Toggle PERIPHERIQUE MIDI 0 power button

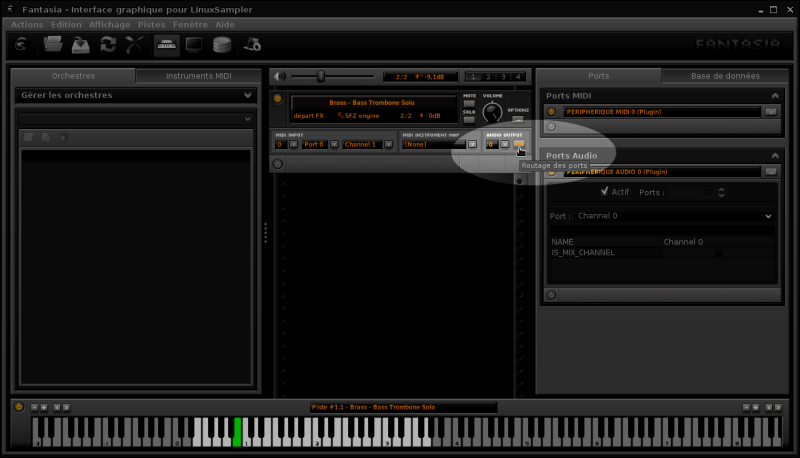[x=552, y=112]
